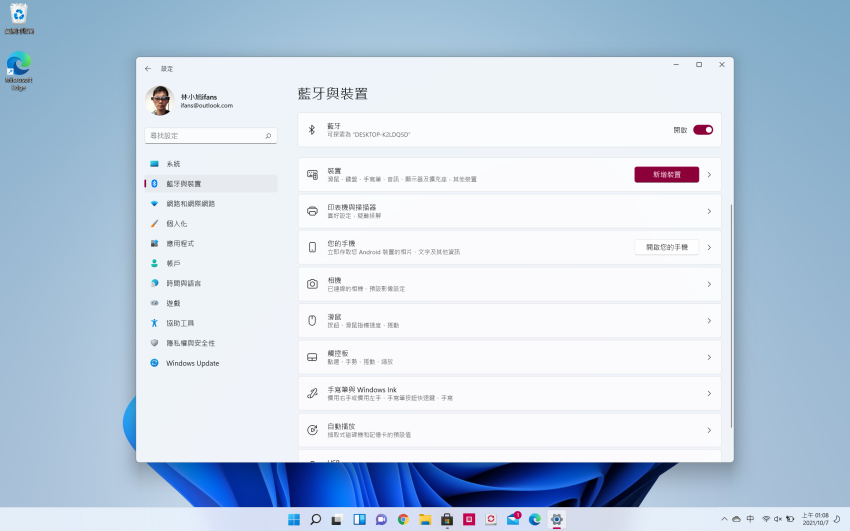Open taskbar Search
The width and height of the screenshot is (850, 531).
315,520
